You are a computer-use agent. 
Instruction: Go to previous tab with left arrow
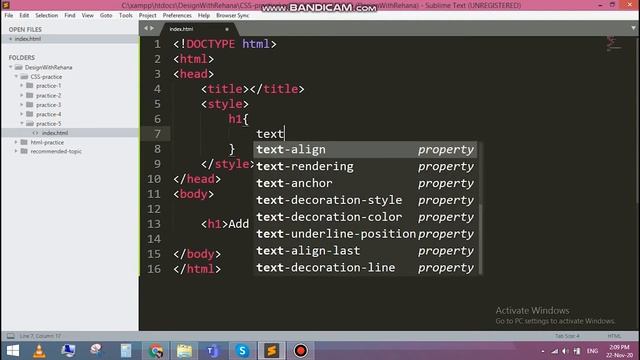[146, 28]
